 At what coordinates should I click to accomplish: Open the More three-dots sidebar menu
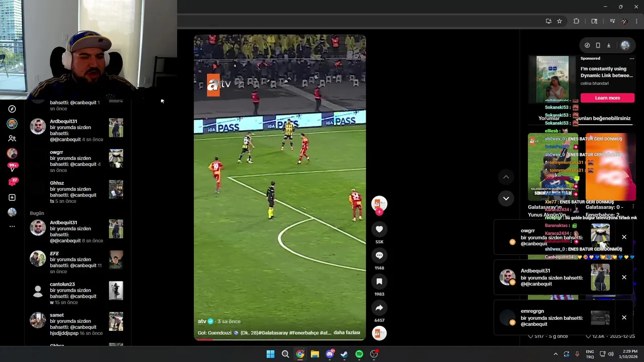(12, 226)
